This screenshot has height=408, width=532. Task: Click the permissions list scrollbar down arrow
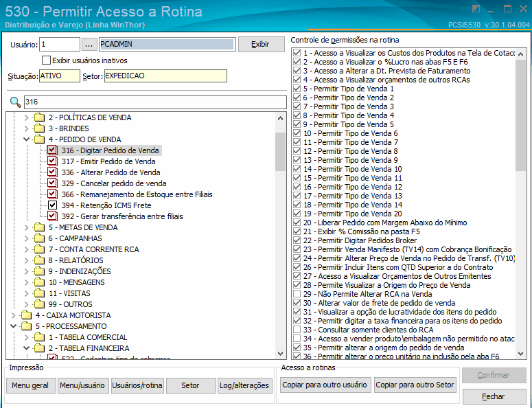coord(521,354)
